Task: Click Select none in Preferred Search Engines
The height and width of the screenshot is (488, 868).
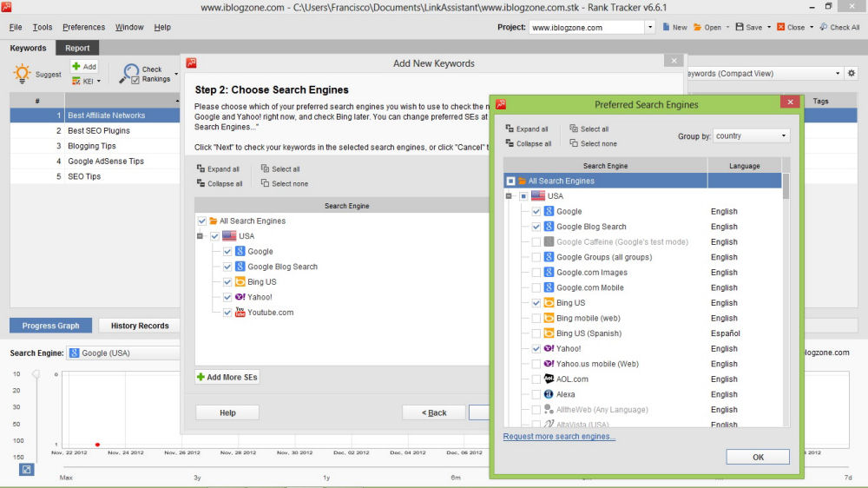Action: (593, 143)
